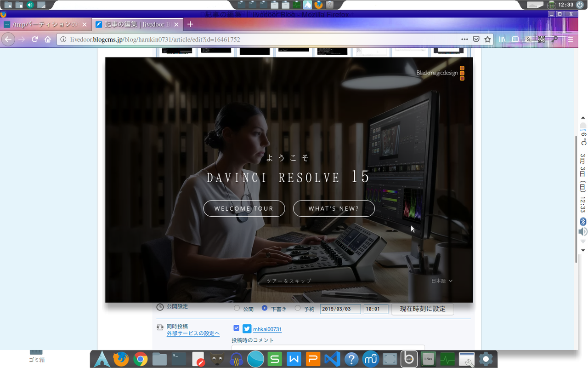Go to the Firefox home page
This screenshot has height=368, width=588.
(x=48, y=40)
